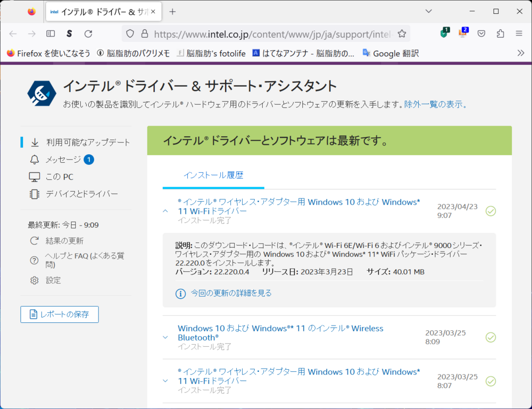Click the monitor icon for この PC

click(x=34, y=177)
